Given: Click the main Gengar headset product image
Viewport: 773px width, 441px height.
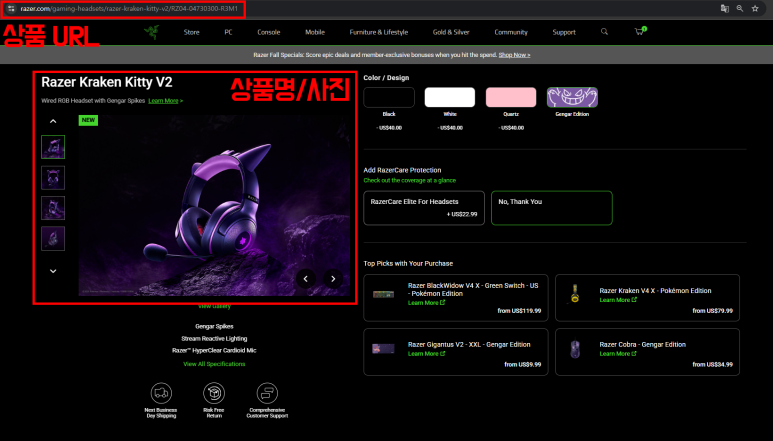Looking at the screenshot, I should point(214,205).
